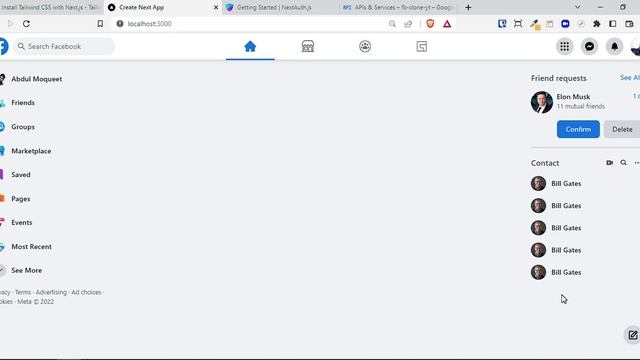Viewport: 640px width, 360px height.
Task: Confirm Elon Musk friend request
Action: pyautogui.click(x=578, y=129)
